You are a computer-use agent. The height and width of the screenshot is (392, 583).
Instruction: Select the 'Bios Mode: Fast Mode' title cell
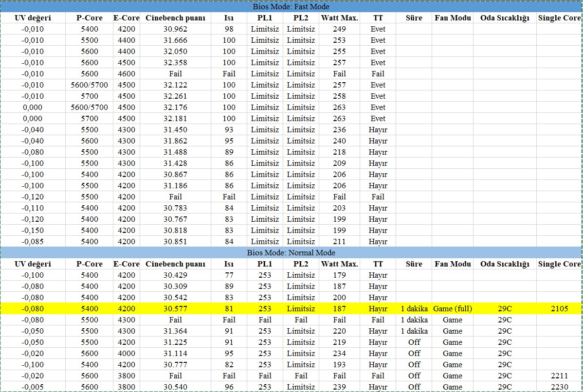(291, 7)
